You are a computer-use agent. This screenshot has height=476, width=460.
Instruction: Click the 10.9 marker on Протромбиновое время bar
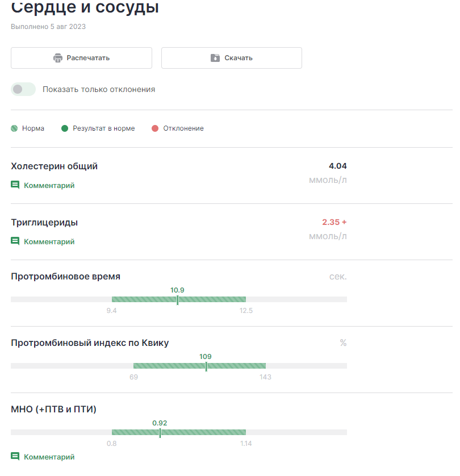pyautogui.click(x=177, y=299)
